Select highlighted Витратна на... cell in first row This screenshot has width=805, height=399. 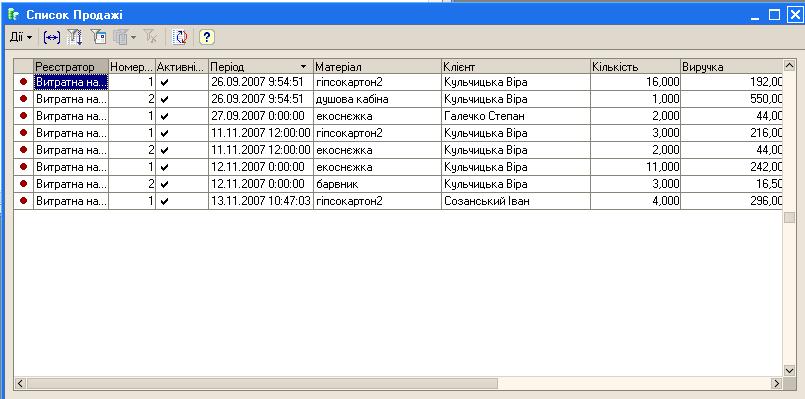pos(71,82)
